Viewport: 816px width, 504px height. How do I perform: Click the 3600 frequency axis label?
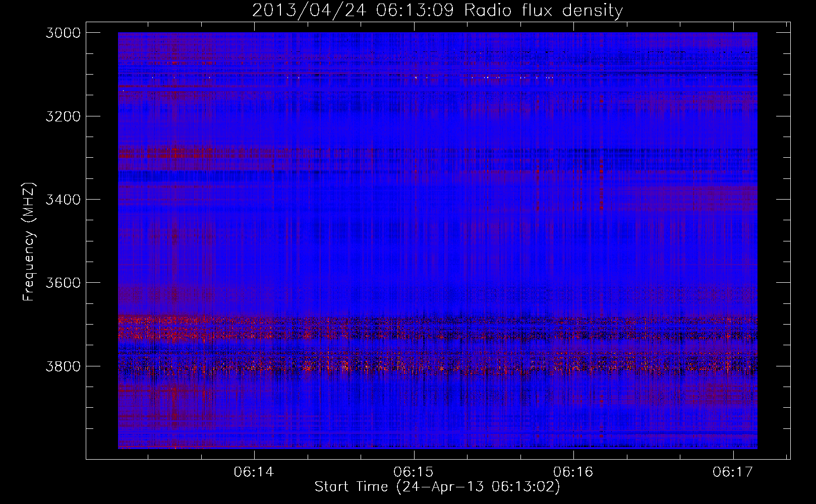[63, 283]
